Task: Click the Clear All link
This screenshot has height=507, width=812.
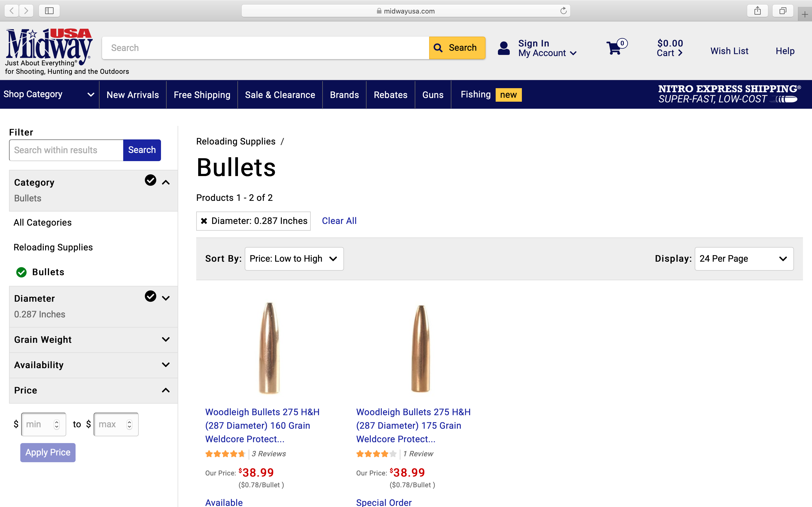Action: point(339,221)
